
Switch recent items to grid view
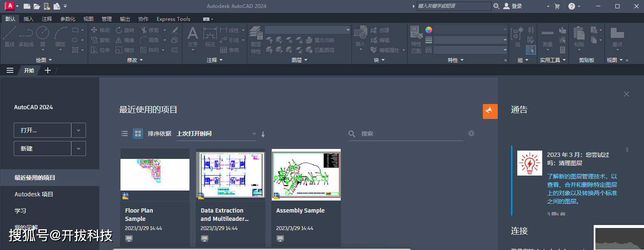[x=138, y=134]
